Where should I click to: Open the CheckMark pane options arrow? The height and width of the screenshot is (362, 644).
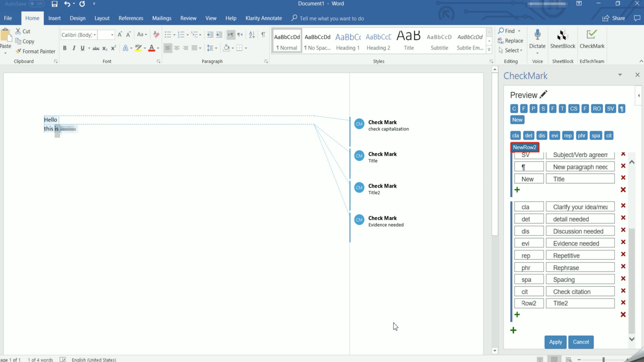point(620,75)
